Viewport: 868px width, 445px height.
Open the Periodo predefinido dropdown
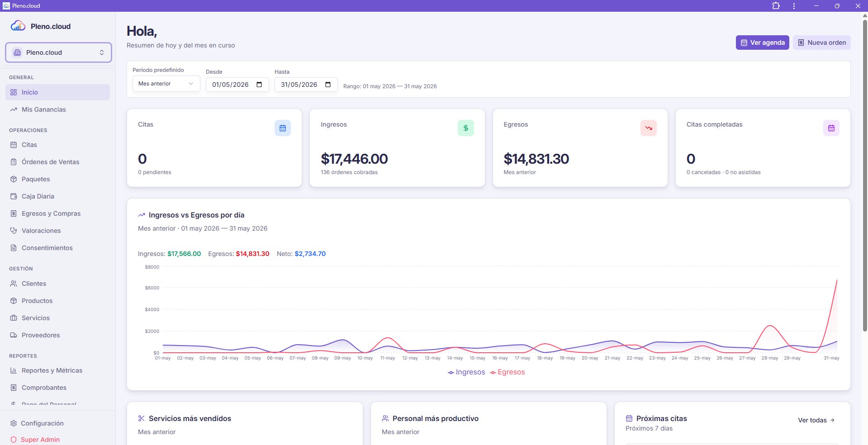pos(166,84)
